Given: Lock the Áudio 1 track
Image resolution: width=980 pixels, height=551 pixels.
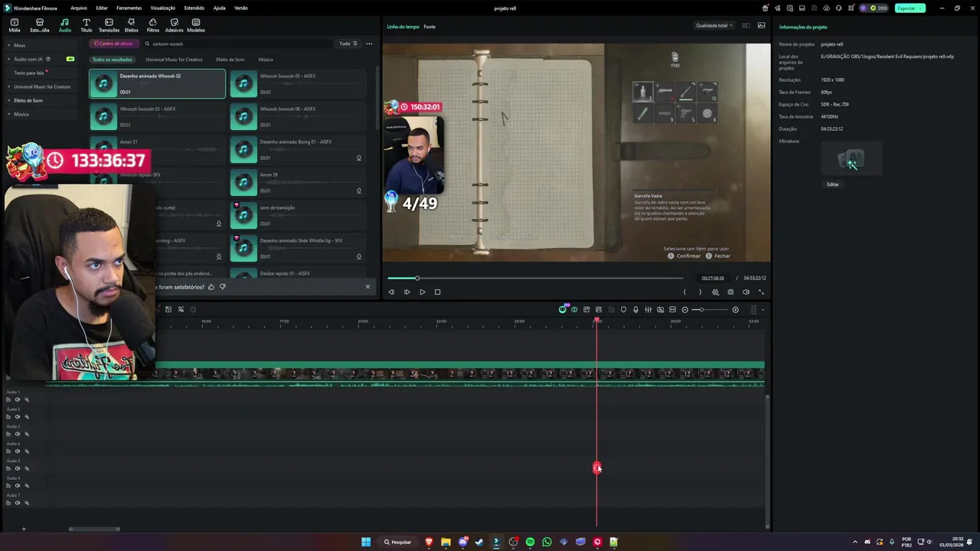Looking at the screenshot, I should (x=8, y=399).
